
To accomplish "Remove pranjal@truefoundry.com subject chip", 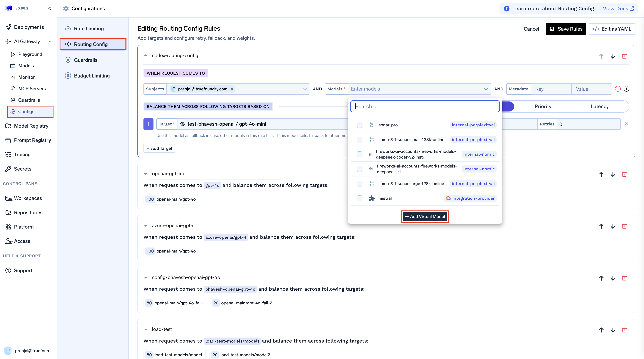I will point(232,89).
